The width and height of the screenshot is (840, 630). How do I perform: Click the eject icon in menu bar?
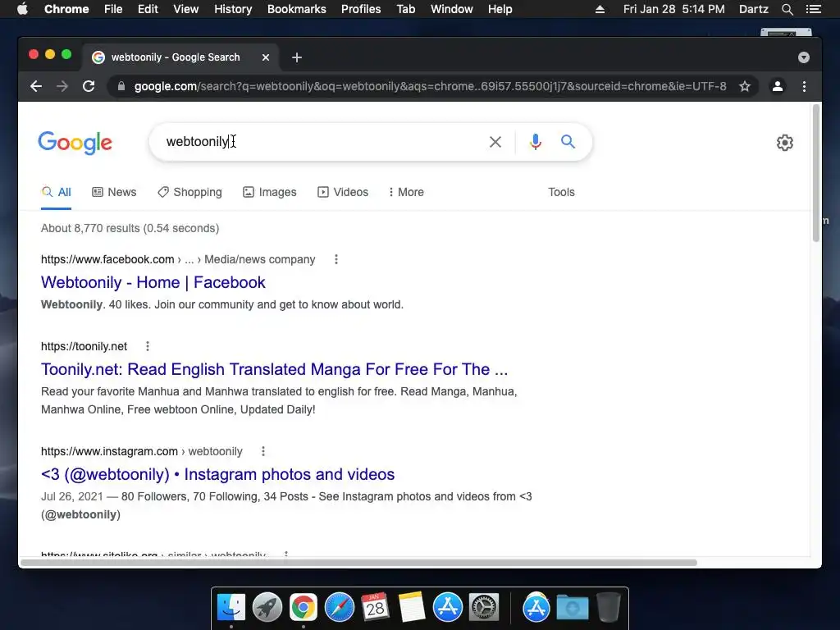pos(600,9)
